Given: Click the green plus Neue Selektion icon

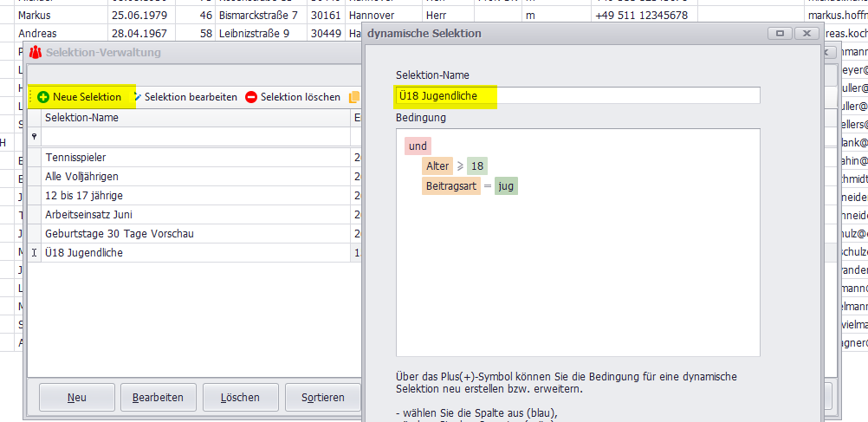Looking at the screenshot, I should point(43,97).
